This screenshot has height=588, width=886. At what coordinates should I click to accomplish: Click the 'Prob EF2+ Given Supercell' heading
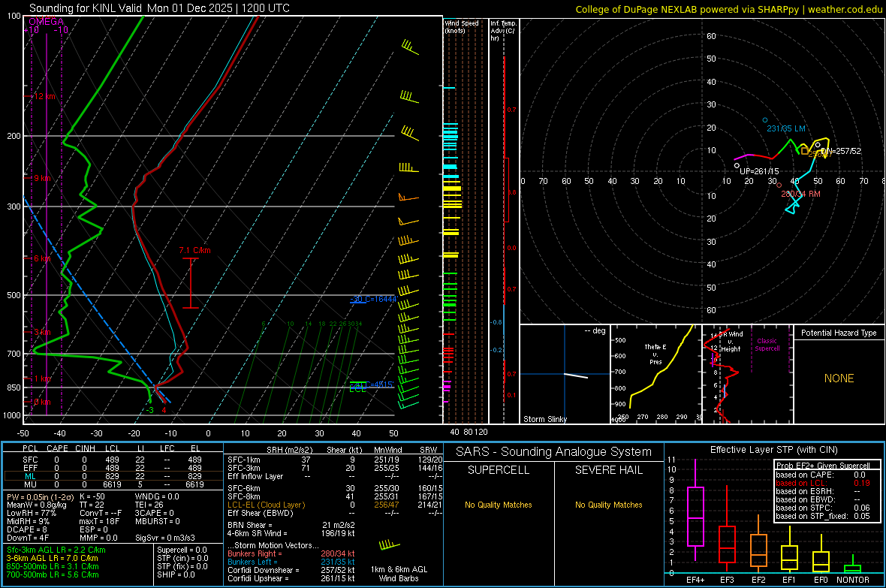823,466
